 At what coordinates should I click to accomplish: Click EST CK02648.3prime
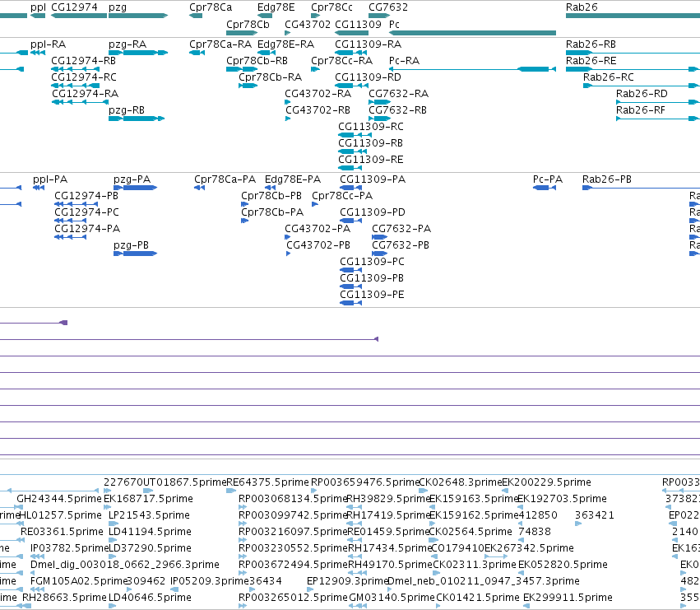(x=424, y=491)
